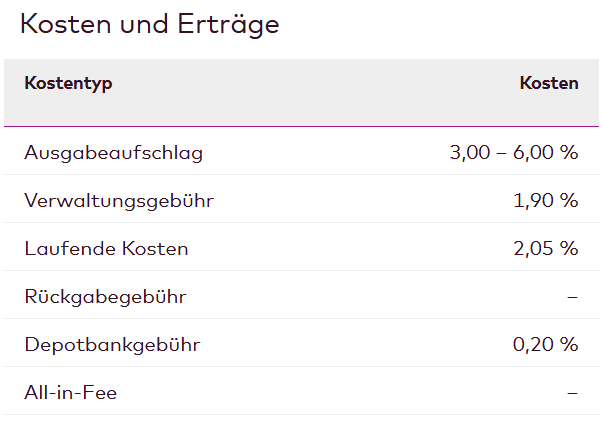Click the divider line below the Depotbankgebühr row

coord(301,367)
